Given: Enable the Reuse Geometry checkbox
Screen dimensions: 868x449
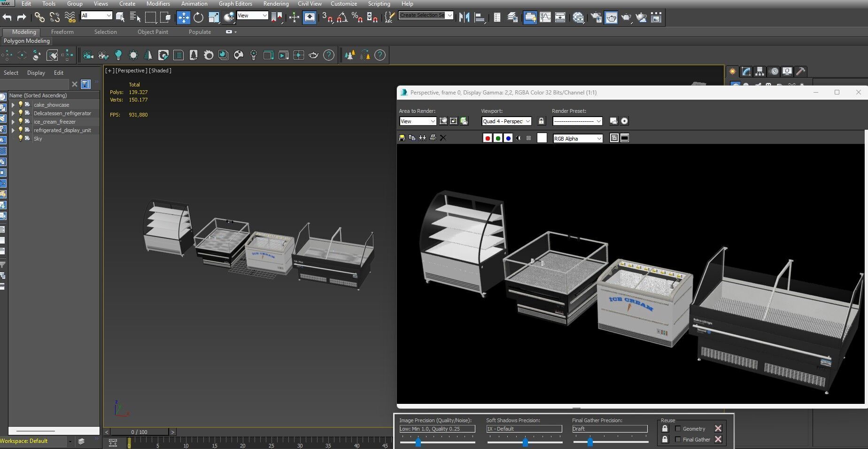Looking at the screenshot, I should [678, 428].
